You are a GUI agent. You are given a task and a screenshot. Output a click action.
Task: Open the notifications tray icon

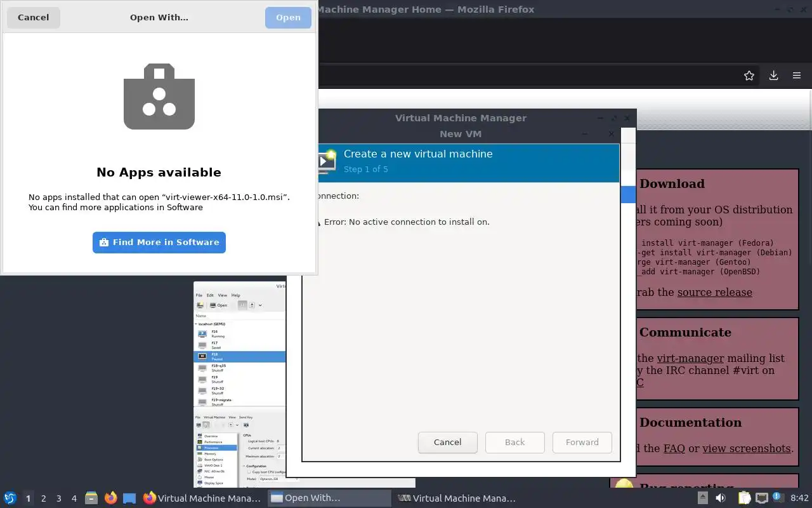pyautogui.click(x=778, y=497)
